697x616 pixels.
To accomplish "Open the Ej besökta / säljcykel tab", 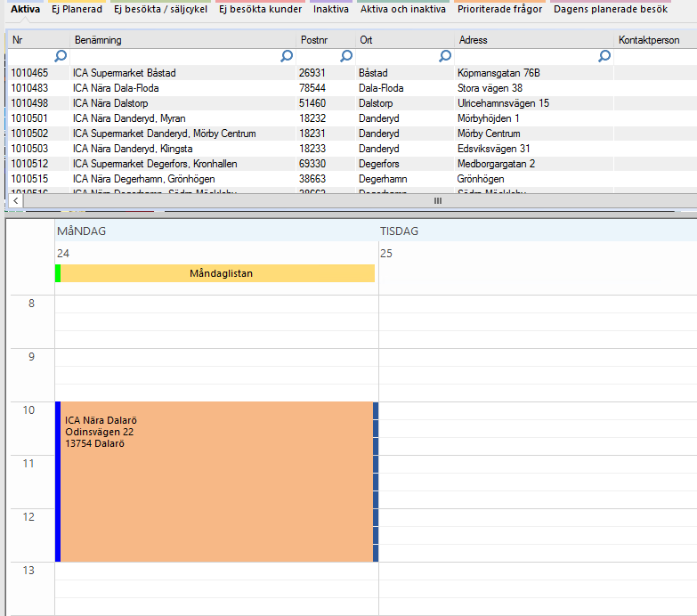I will (x=160, y=9).
